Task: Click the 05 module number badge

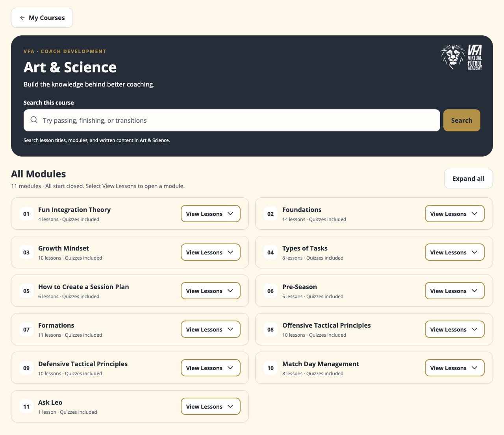Action: pos(26,291)
